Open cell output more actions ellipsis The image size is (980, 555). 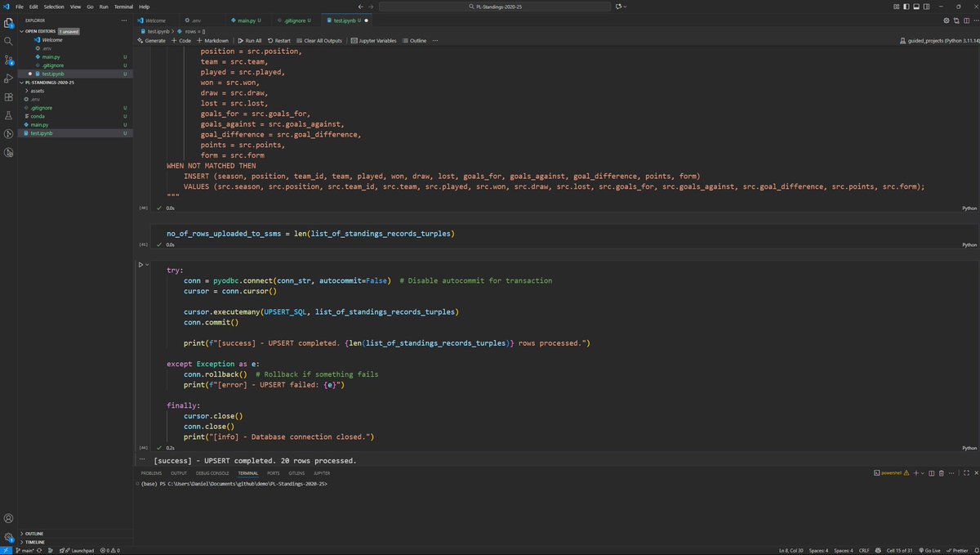pyautogui.click(x=142, y=460)
